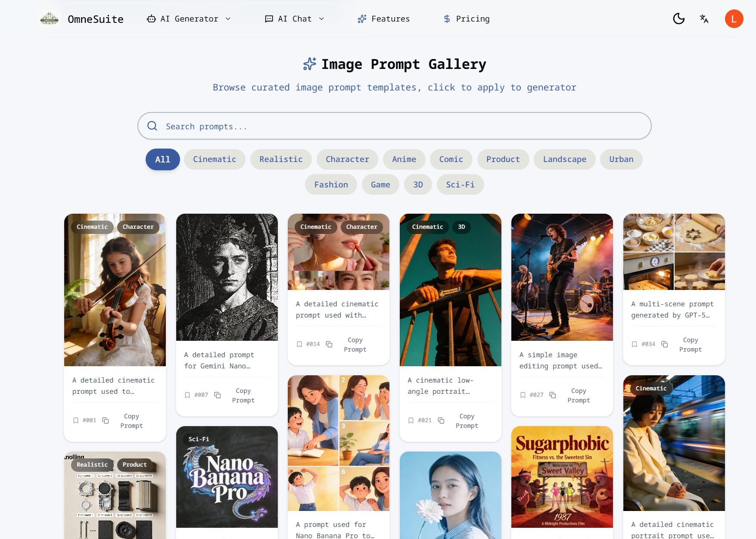Open the language translation menu icon

click(x=704, y=19)
